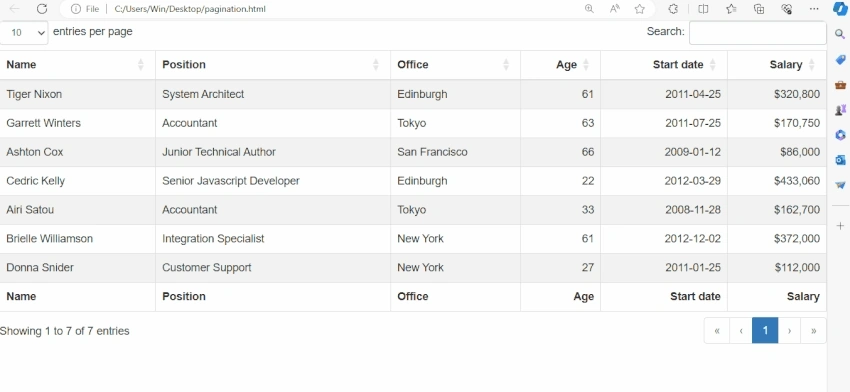
Task: Open entries per page dropdown
Action: click(24, 33)
